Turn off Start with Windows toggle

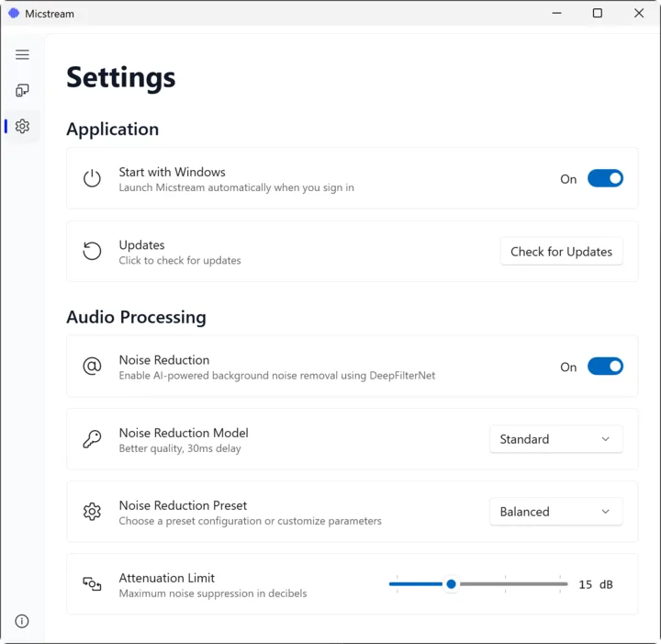click(x=605, y=178)
